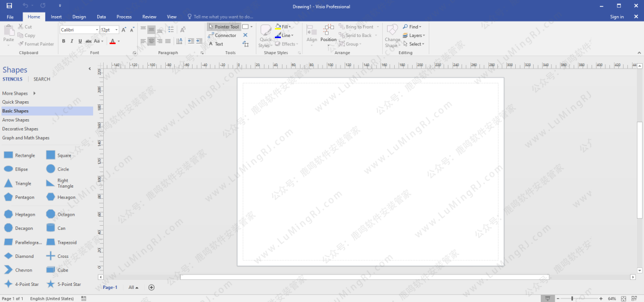The width and height of the screenshot is (644, 302).
Task: Open the Calibri font name dropdown
Action: (96, 30)
